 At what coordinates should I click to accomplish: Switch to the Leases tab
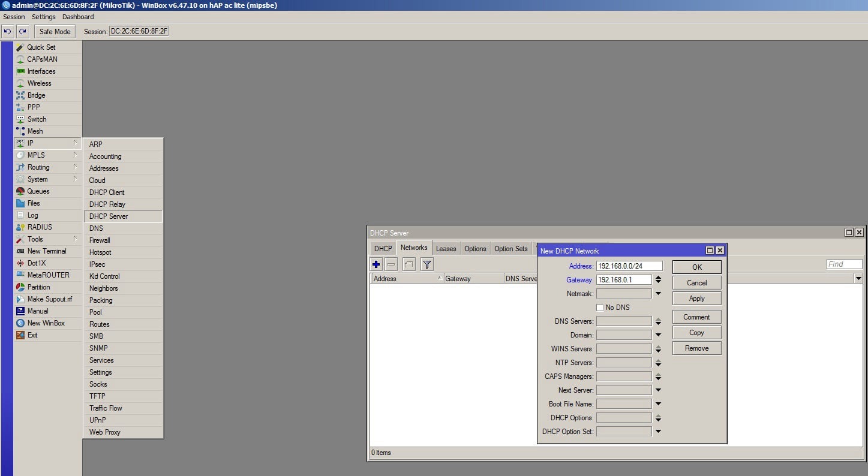446,249
